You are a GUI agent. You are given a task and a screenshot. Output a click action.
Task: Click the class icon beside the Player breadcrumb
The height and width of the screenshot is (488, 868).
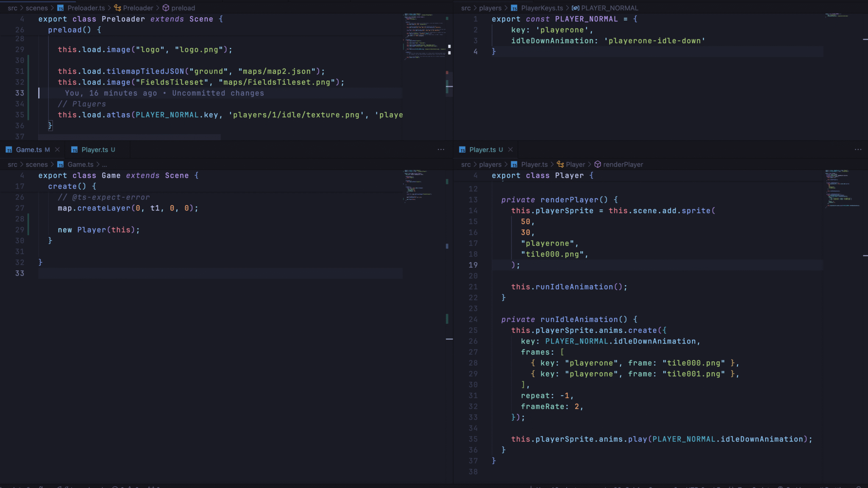click(560, 164)
